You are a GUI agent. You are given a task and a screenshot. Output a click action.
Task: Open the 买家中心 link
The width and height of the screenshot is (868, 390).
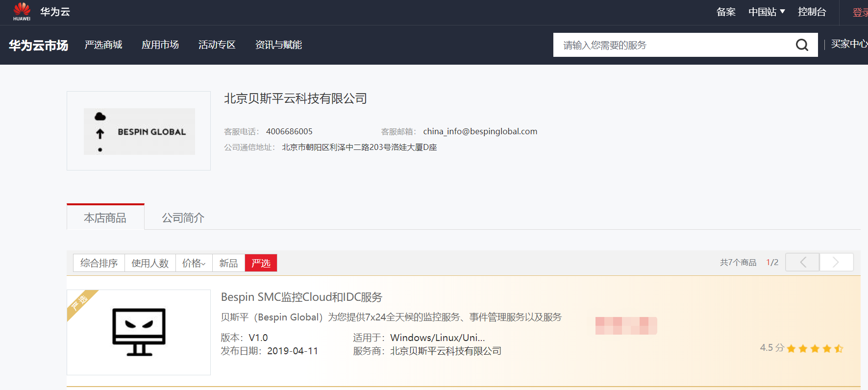click(x=849, y=44)
